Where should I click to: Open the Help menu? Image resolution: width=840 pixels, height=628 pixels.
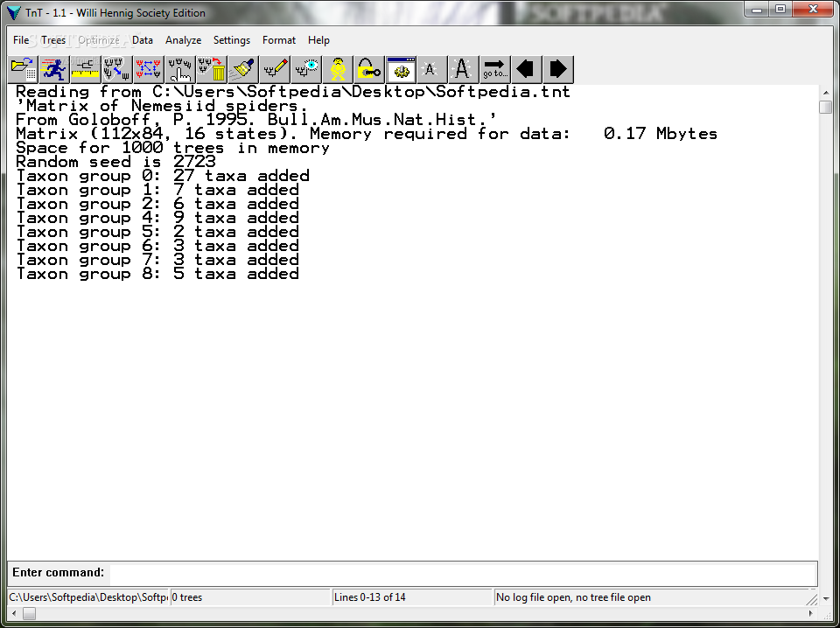[x=318, y=40]
